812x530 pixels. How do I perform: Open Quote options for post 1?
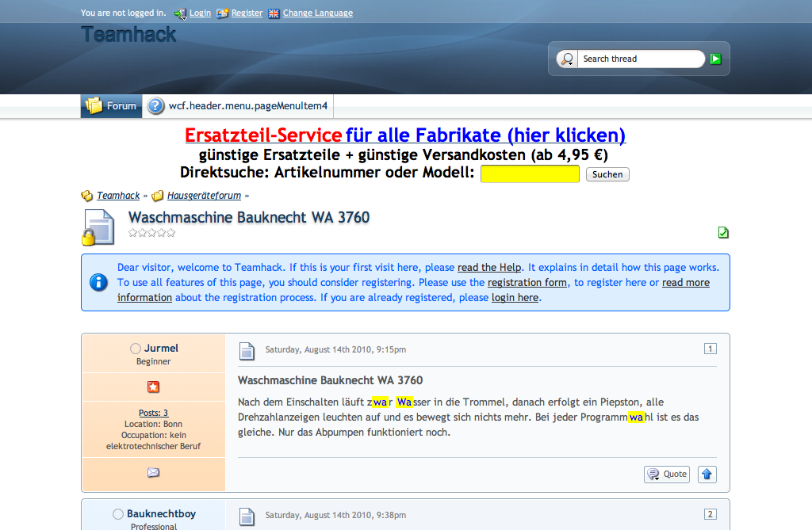click(667, 474)
